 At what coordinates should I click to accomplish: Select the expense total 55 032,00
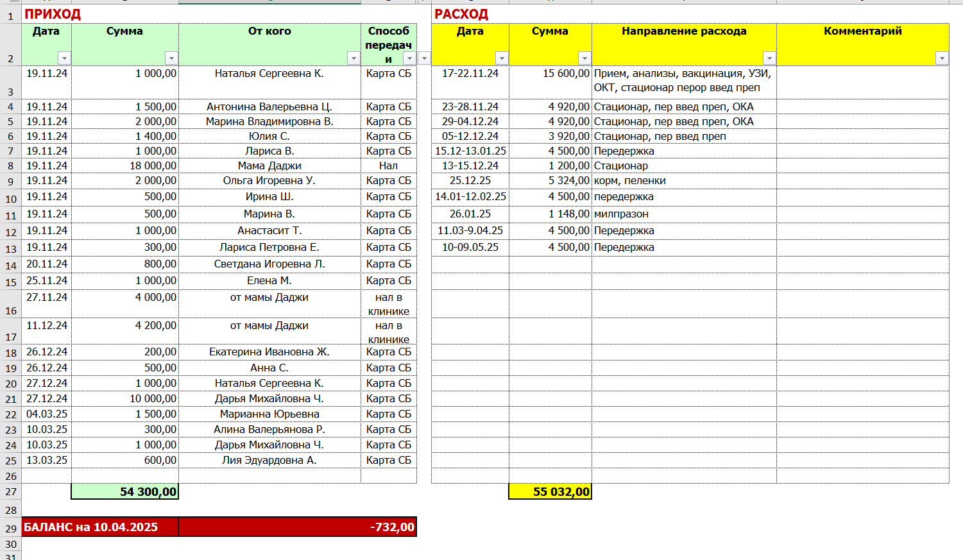550,492
